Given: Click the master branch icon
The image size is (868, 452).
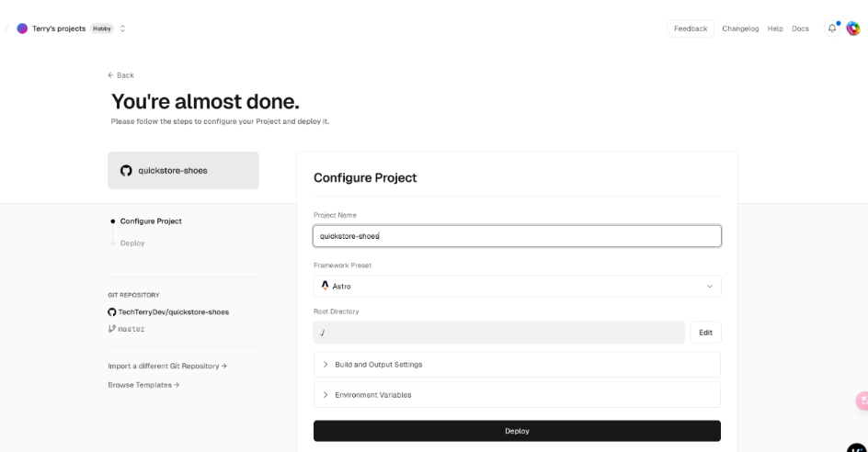Looking at the screenshot, I should point(112,328).
